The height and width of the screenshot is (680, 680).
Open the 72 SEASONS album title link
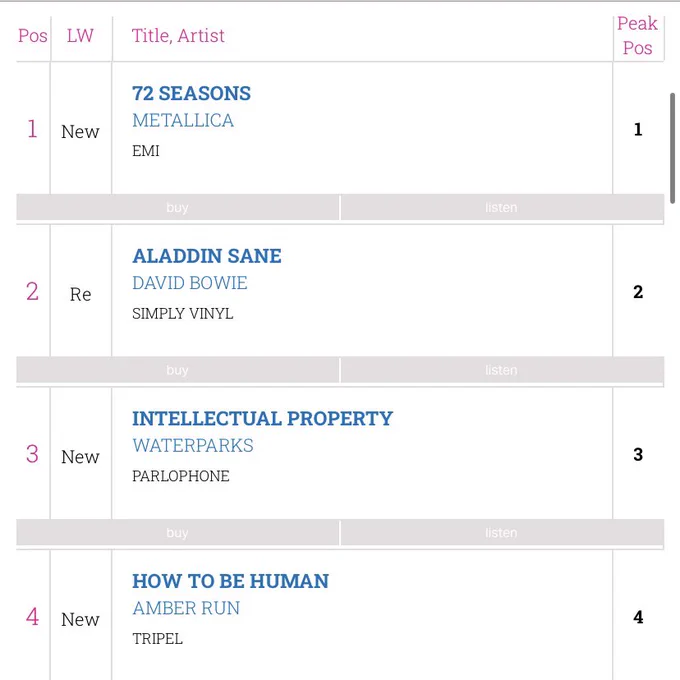click(x=191, y=93)
